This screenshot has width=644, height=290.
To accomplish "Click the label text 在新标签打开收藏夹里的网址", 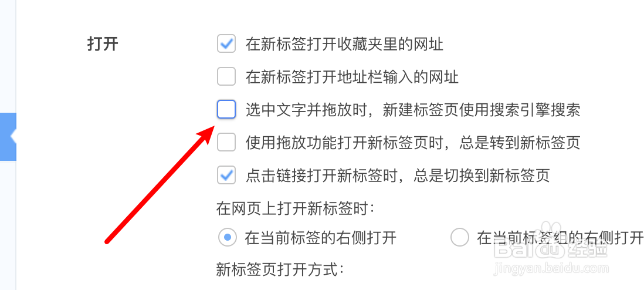I will click(x=345, y=44).
